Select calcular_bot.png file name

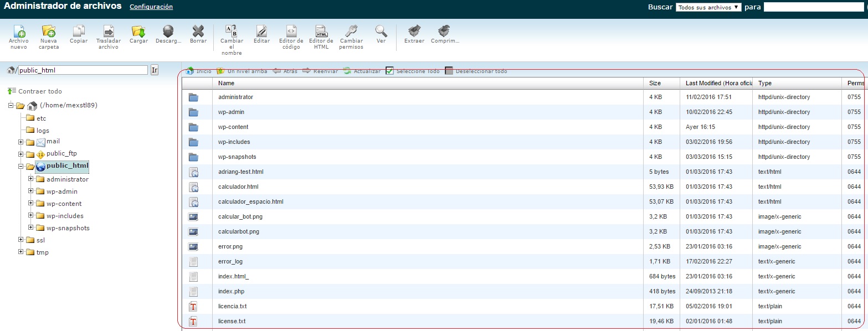click(x=240, y=216)
